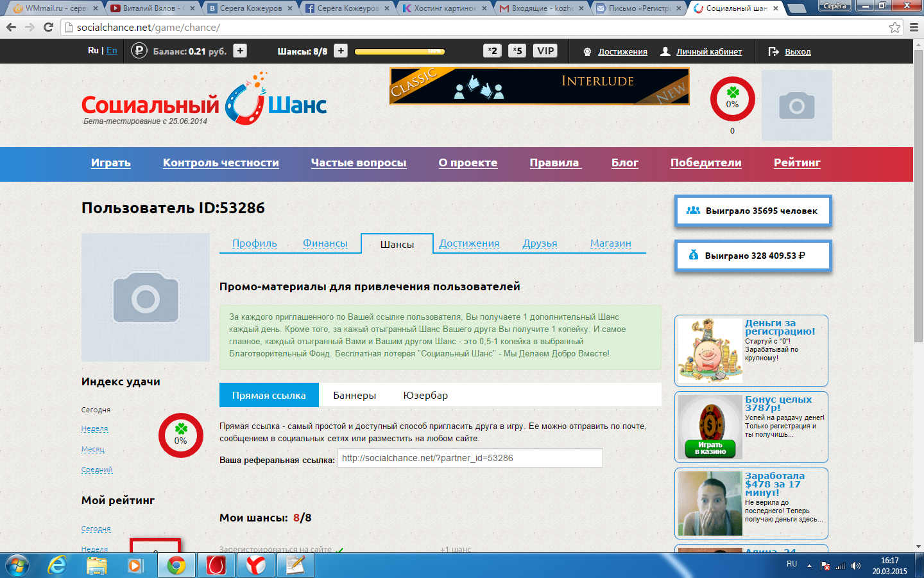The width and height of the screenshot is (924, 578).
Task: Click the VIP button
Action: 545,51
